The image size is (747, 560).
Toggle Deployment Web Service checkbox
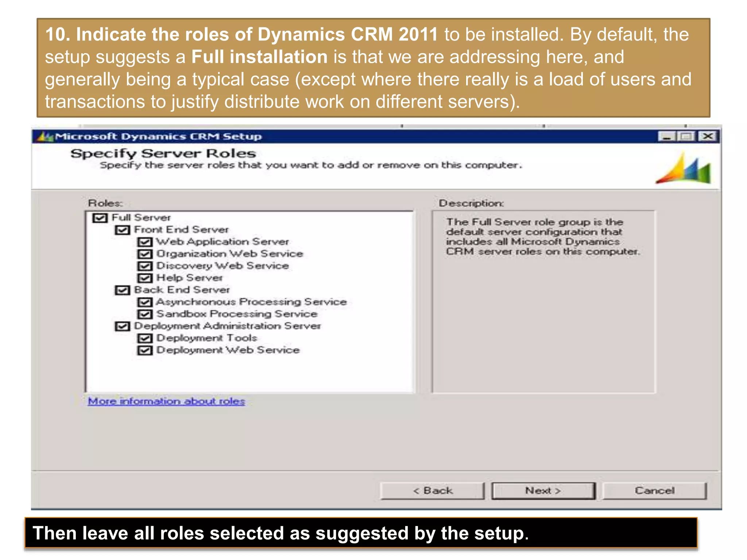(144, 350)
